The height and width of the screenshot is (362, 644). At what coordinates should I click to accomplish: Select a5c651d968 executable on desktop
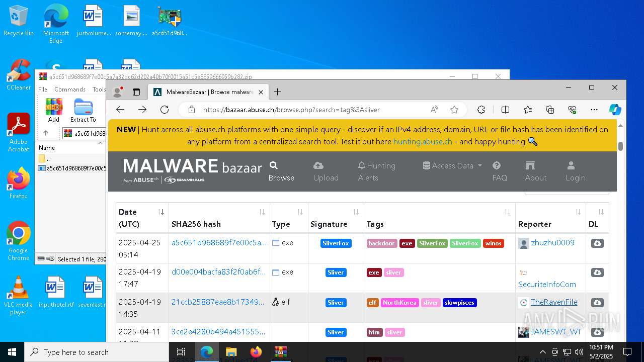[170, 21]
